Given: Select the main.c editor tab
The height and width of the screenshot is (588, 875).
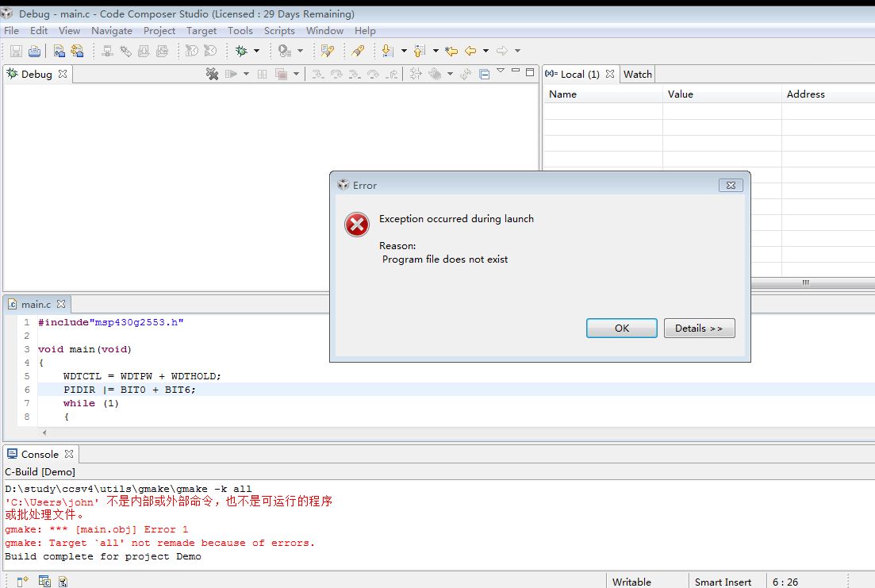Looking at the screenshot, I should click(36, 305).
